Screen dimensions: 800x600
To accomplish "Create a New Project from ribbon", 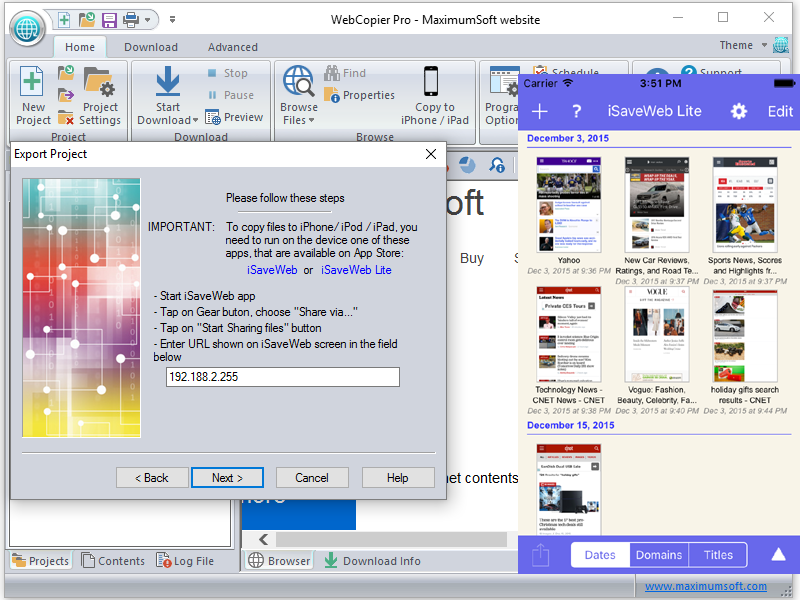I will pos(33,95).
